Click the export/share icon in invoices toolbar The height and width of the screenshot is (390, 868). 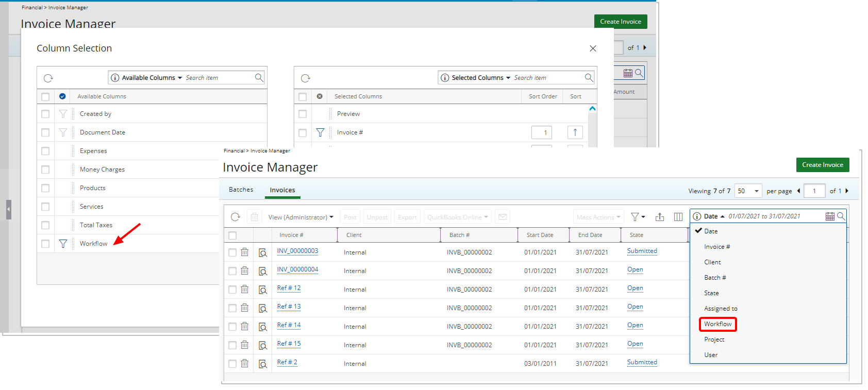click(x=660, y=217)
